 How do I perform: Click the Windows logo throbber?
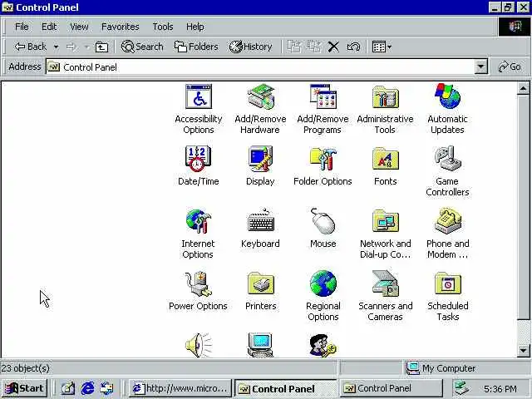pyautogui.click(x=515, y=27)
